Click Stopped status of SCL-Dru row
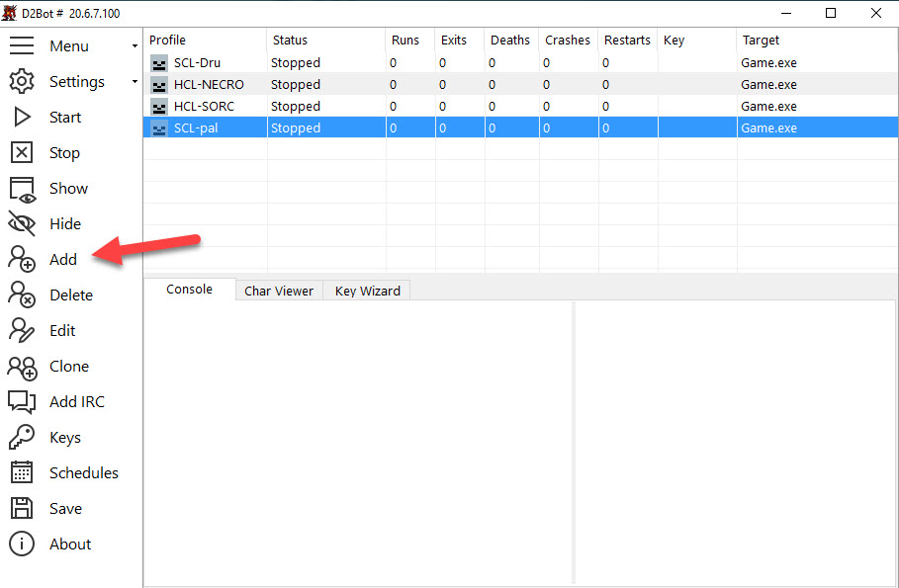 (296, 63)
